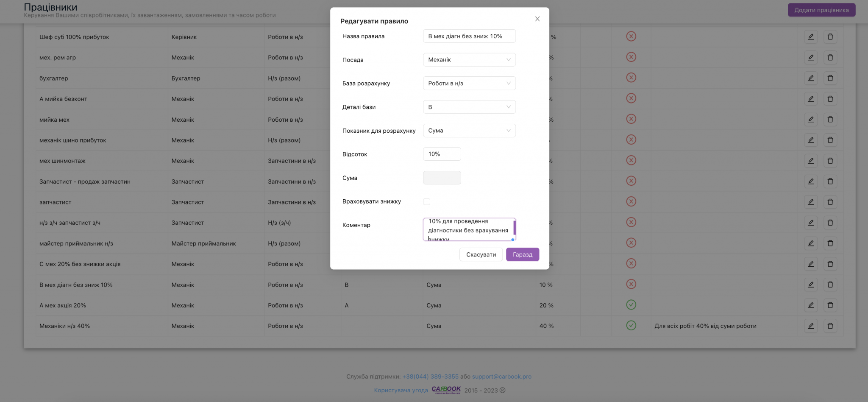The height and width of the screenshot is (402, 868).
Task: Expand the 'База розрахунку' dropdown
Action: coord(469,84)
